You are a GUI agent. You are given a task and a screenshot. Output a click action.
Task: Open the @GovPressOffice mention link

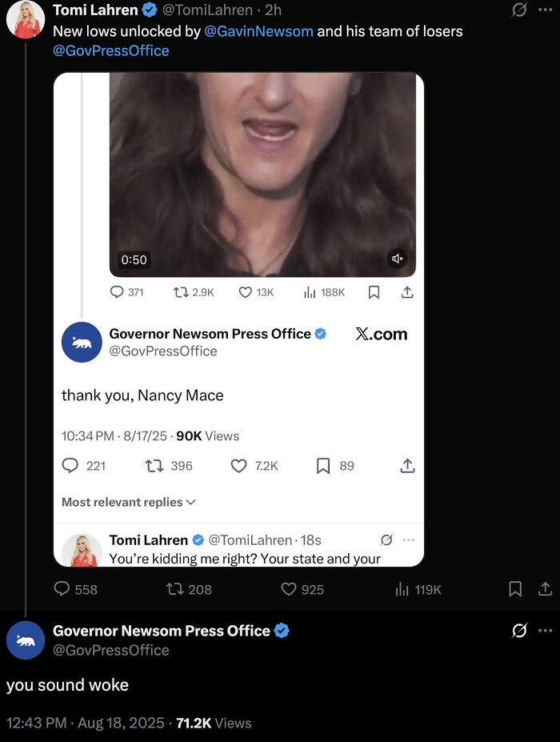click(110, 50)
